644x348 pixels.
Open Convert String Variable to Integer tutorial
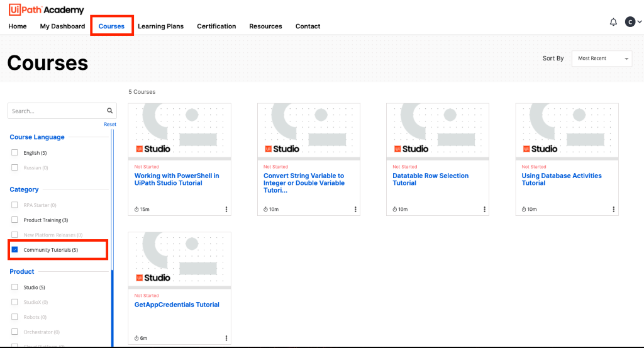(304, 183)
